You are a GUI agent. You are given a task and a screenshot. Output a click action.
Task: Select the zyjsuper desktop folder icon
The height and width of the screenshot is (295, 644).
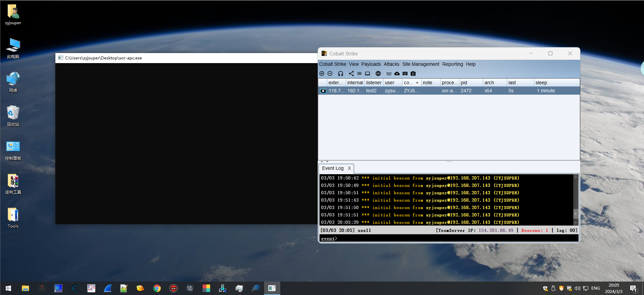pyautogui.click(x=13, y=15)
